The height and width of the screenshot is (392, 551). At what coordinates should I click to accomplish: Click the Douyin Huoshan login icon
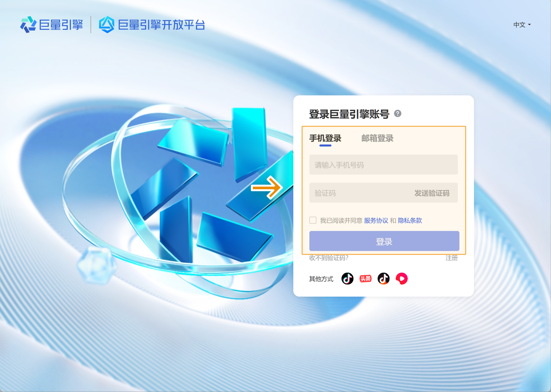coord(383,278)
